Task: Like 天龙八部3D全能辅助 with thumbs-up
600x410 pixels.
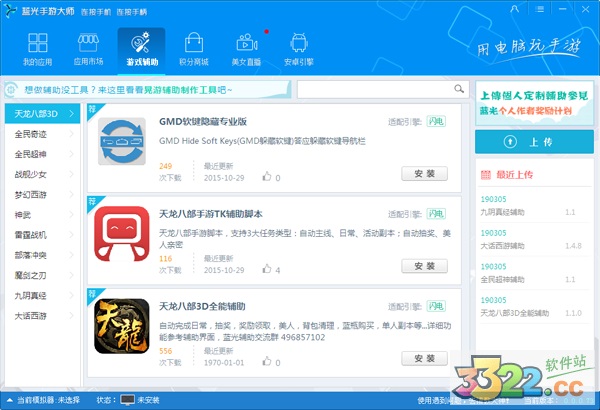Action: (267, 361)
